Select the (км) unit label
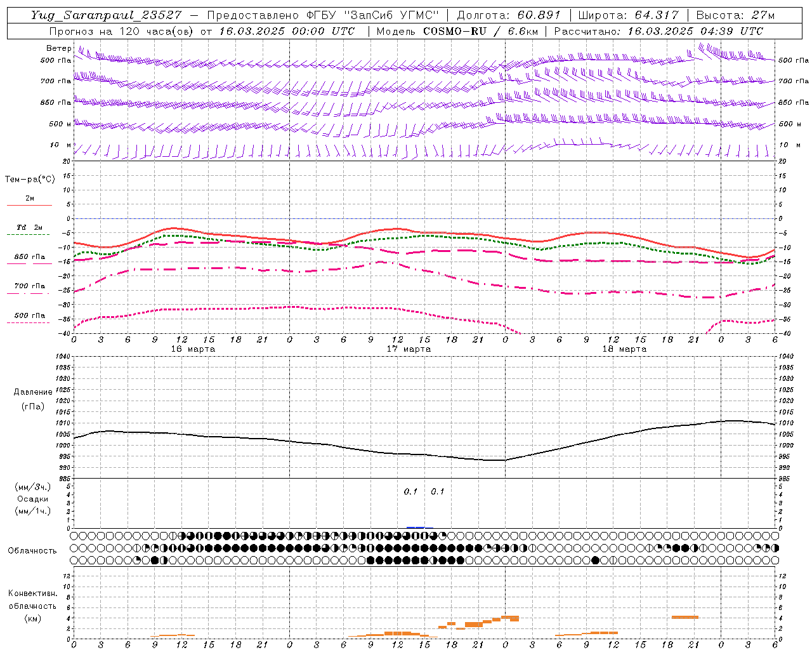Viewport: 812px width, 650px height. [x=32, y=618]
